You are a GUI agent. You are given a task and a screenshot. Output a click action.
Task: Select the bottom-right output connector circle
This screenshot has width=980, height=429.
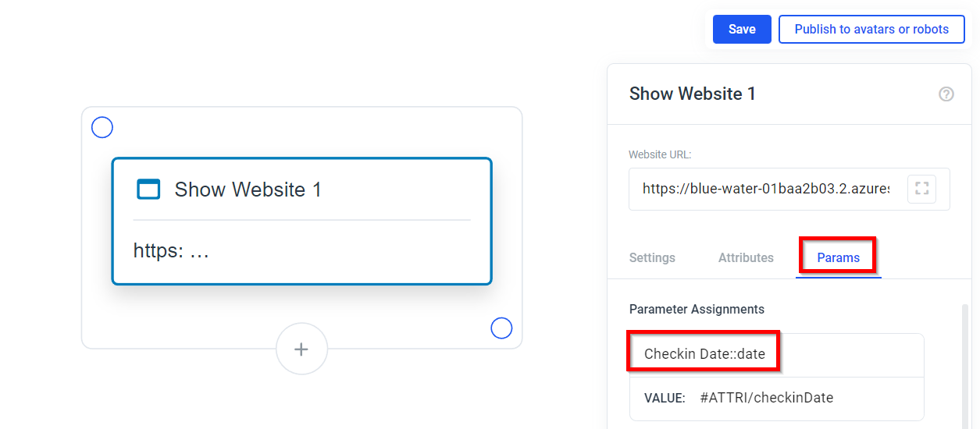click(x=501, y=328)
